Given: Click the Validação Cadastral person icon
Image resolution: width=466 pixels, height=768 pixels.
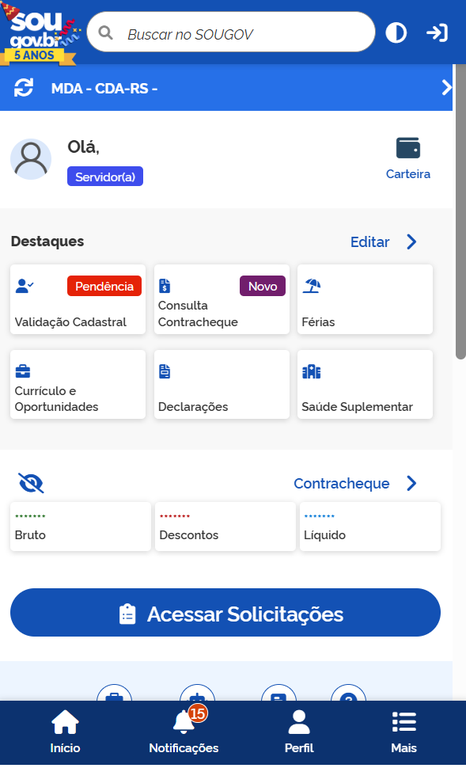Looking at the screenshot, I should point(24,286).
